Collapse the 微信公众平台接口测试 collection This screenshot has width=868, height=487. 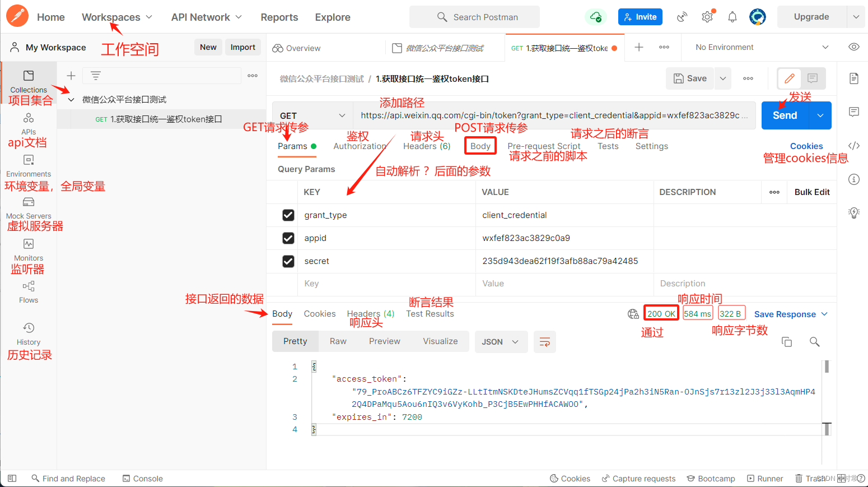click(71, 100)
